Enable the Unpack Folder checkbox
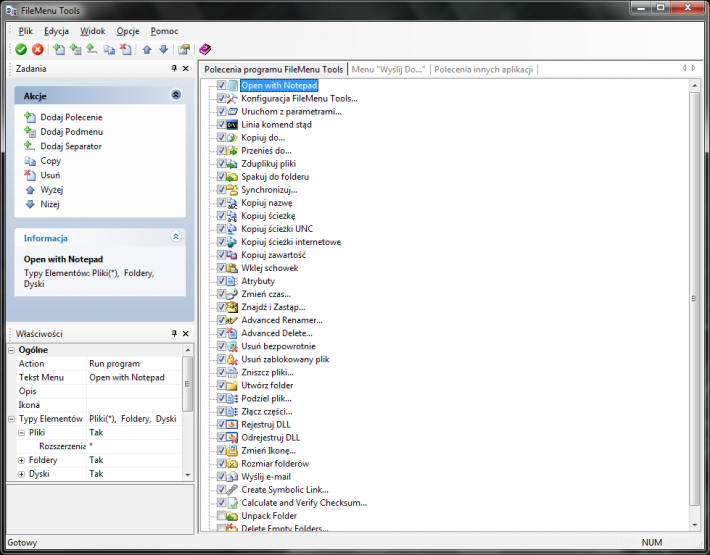Viewport: 710px width, 555px height. [x=221, y=516]
